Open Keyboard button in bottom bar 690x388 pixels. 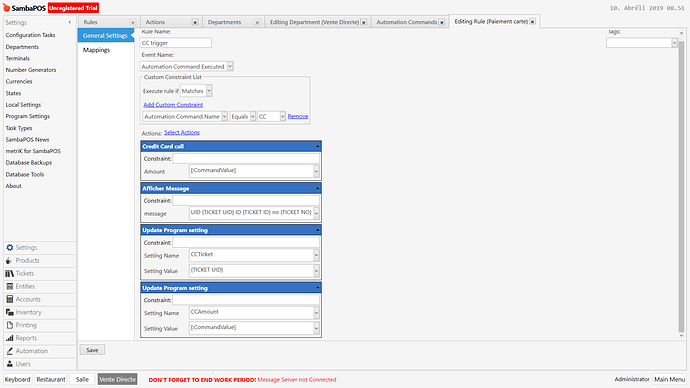click(x=18, y=379)
